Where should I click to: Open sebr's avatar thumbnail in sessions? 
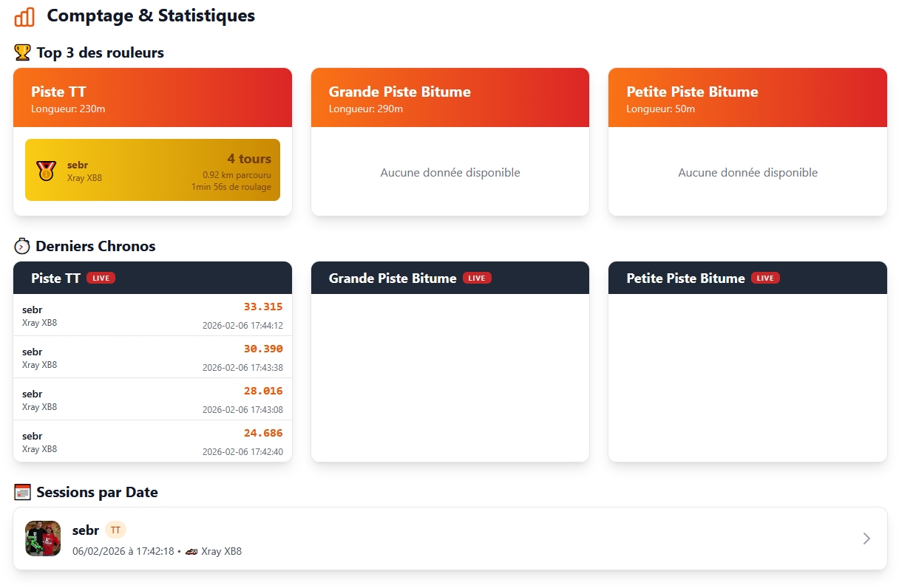43,539
